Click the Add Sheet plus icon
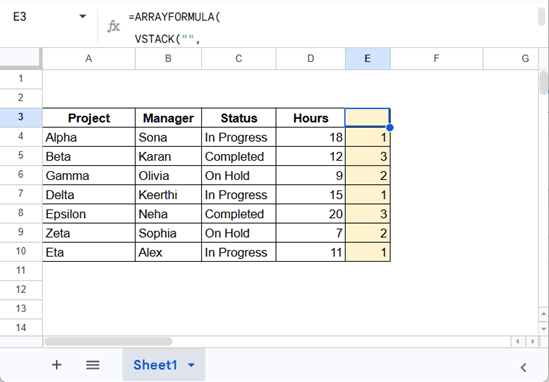The width and height of the screenshot is (549, 382). click(x=57, y=365)
